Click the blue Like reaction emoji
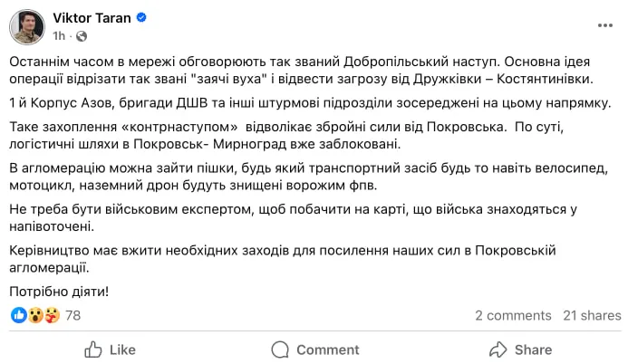628x364 pixels. point(18,315)
